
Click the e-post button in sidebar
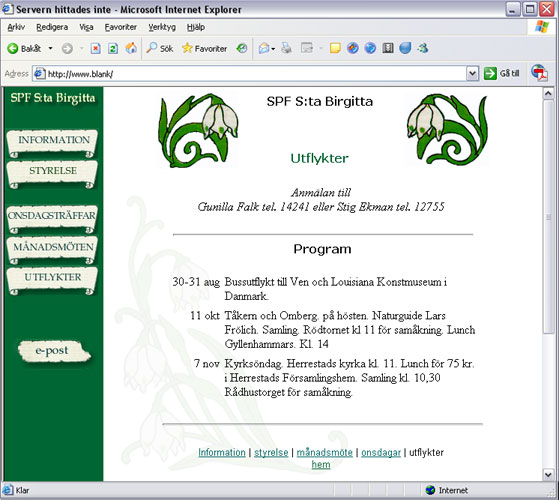point(54,351)
